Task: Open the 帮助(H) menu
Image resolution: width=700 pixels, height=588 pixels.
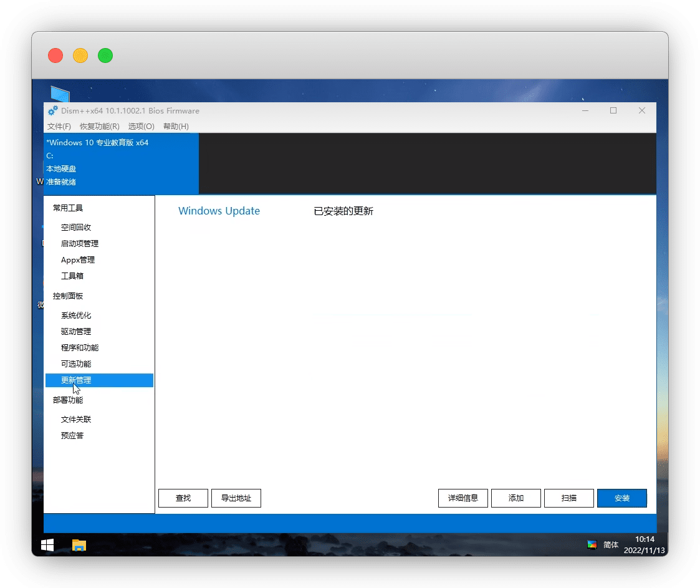Action: [176, 127]
